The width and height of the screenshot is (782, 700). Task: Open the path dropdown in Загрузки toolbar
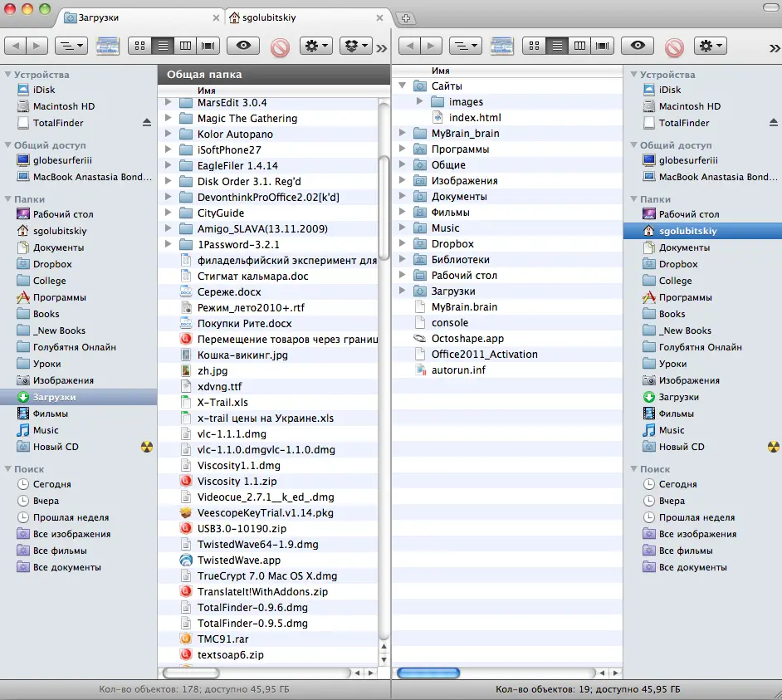[x=71, y=46]
